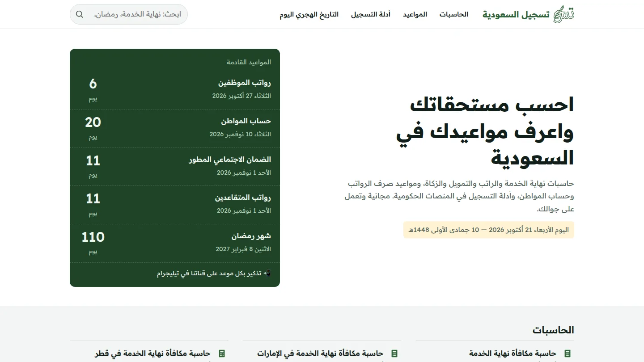
Task: Open حاسبة مكافأة نهاية الخدمة في الإمارات
Action: [x=320, y=354]
